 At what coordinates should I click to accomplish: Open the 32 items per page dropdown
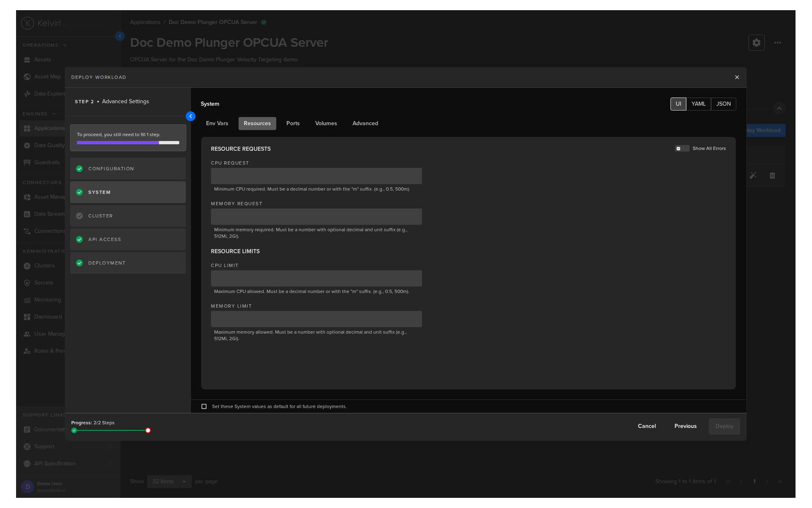(169, 482)
